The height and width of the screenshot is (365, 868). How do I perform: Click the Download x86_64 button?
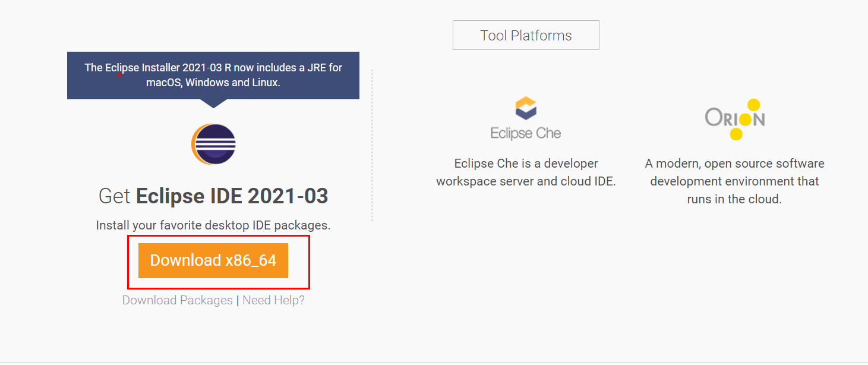[213, 260]
